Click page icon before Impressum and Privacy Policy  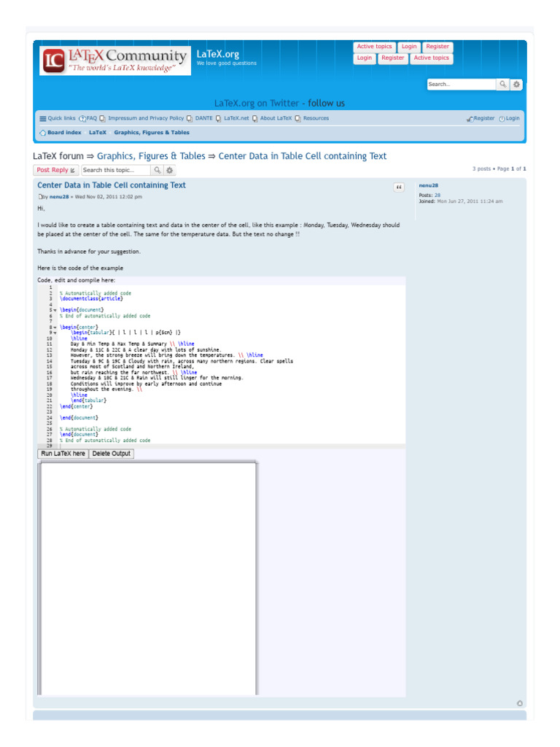[102, 119]
